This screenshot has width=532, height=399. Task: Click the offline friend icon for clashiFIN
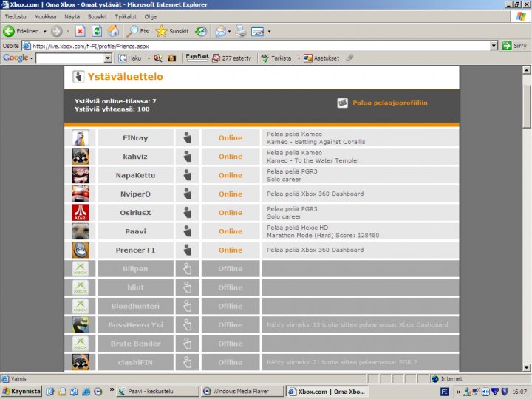pyautogui.click(x=187, y=362)
